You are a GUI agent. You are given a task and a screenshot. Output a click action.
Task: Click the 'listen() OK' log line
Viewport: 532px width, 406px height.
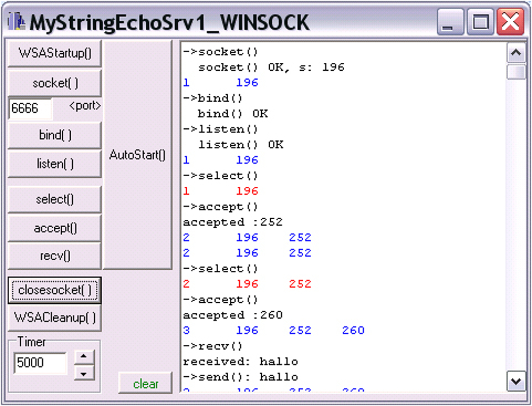click(x=240, y=145)
